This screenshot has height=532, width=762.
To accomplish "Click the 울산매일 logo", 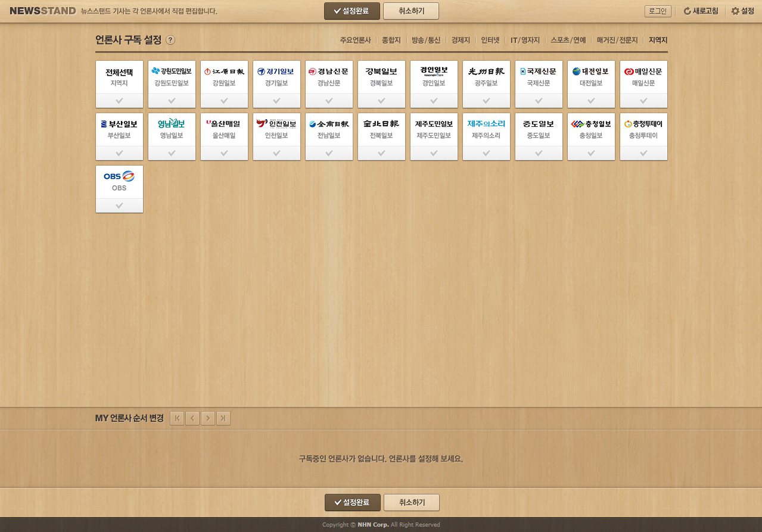I will (x=224, y=124).
